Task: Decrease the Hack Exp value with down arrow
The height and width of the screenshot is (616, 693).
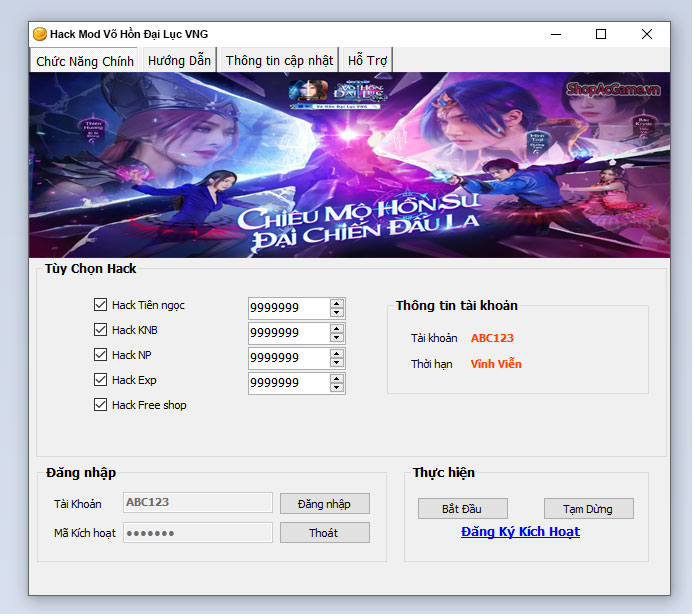Action: [x=337, y=388]
